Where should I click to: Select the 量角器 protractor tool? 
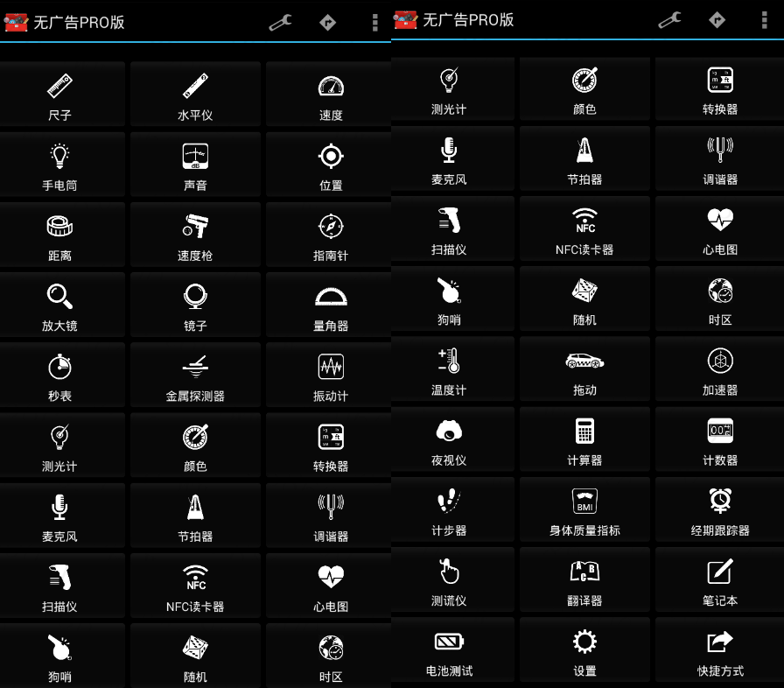tap(331, 305)
